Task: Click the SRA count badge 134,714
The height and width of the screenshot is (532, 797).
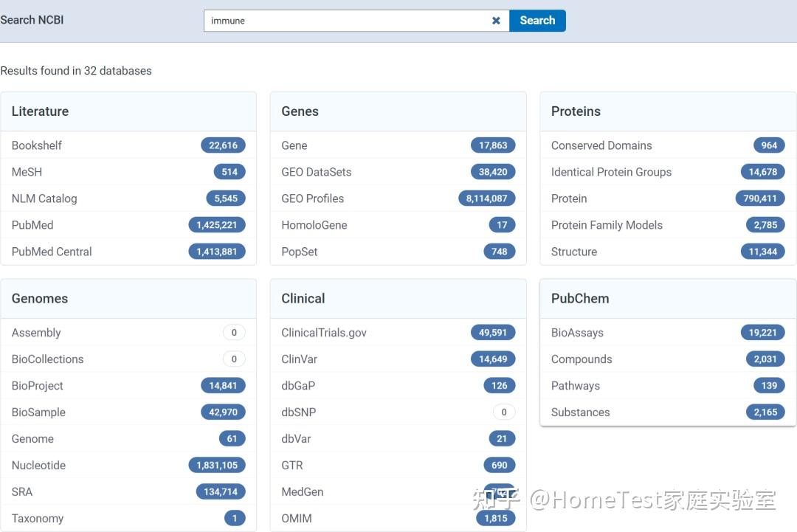Action: [221, 492]
